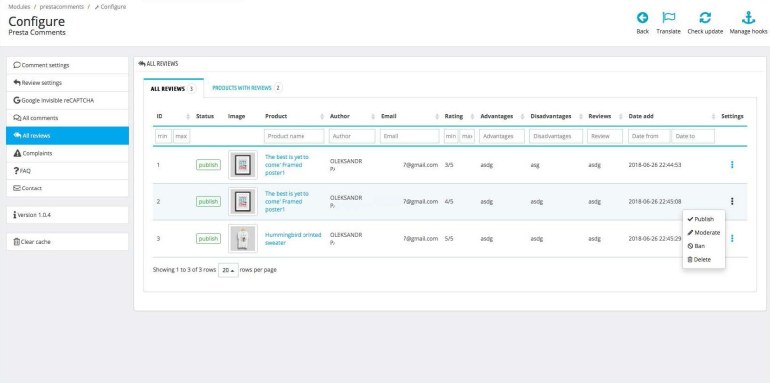770x383 pixels.
Task: Click publish status badge for review 1
Action: click(x=208, y=165)
